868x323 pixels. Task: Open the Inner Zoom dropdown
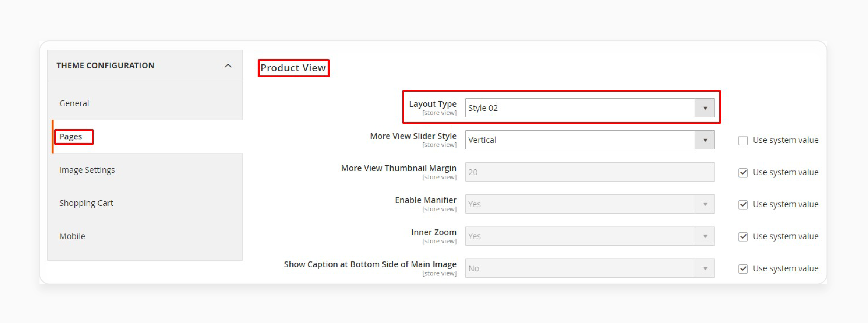(x=590, y=236)
